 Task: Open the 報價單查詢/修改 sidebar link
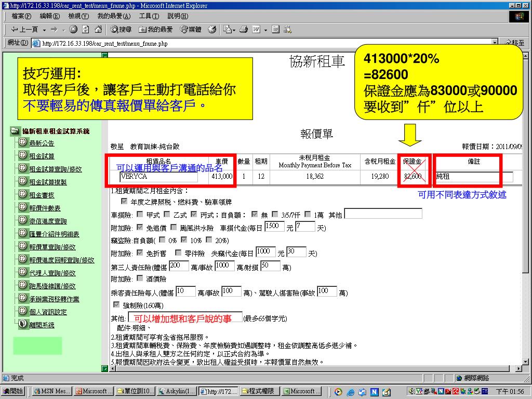pos(52,247)
